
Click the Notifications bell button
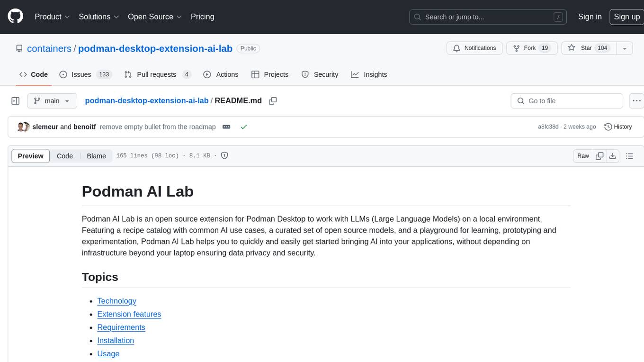474,48
